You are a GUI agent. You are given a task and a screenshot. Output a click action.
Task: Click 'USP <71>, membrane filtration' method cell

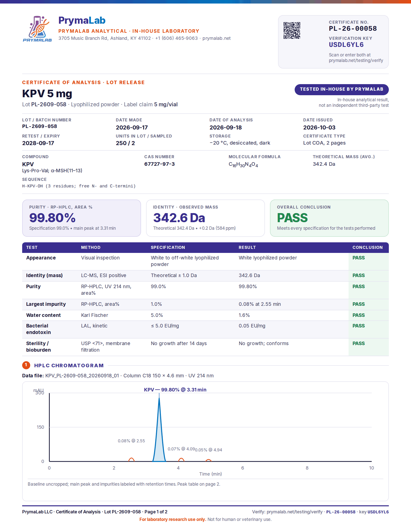point(106,347)
